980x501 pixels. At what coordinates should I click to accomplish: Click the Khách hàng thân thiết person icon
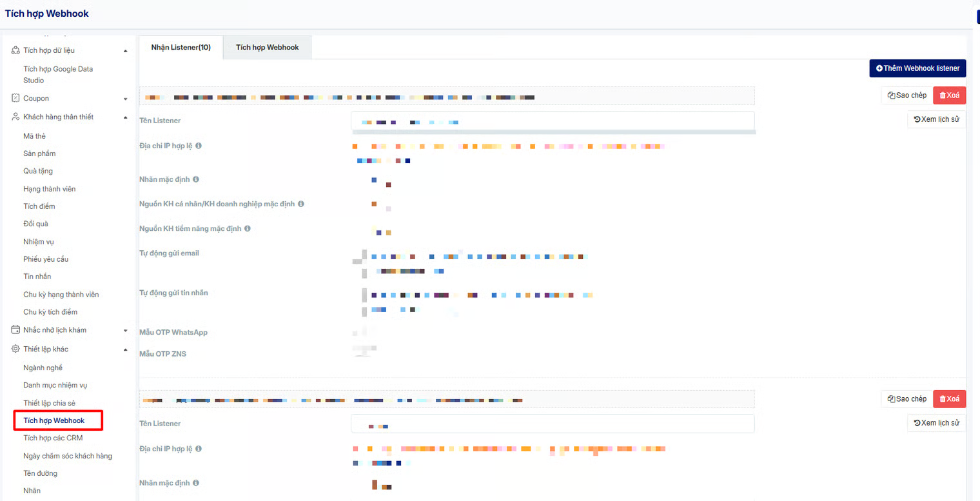[16, 117]
